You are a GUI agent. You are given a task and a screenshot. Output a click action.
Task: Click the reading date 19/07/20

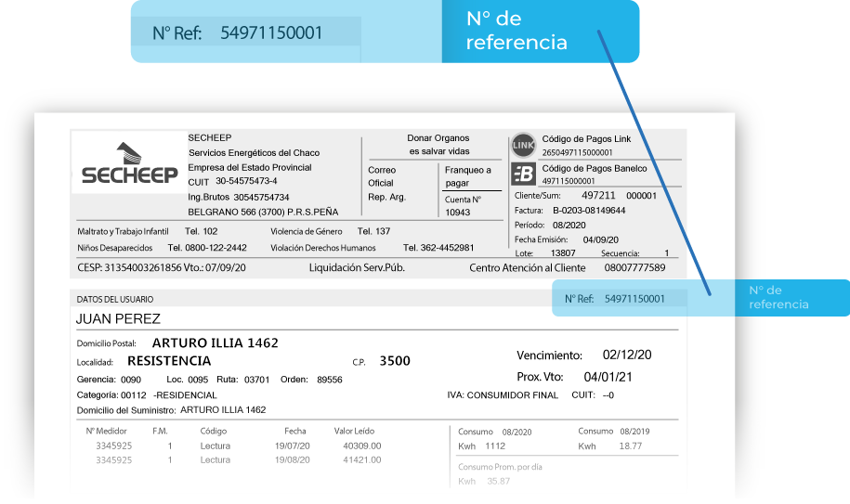coord(293,446)
